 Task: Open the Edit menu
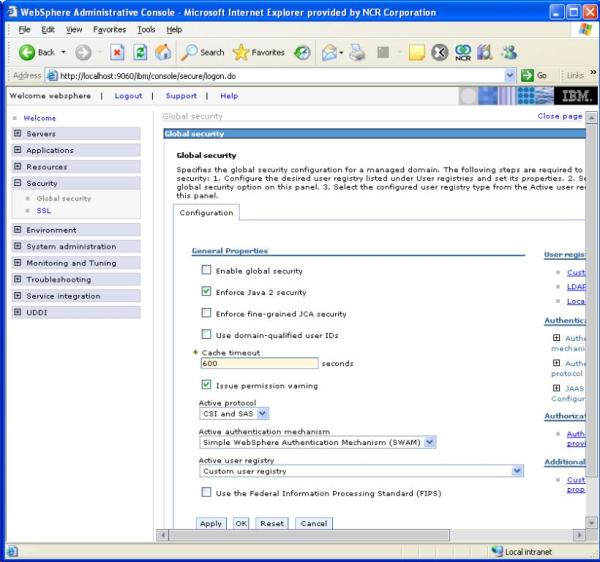tap(48, 29)
